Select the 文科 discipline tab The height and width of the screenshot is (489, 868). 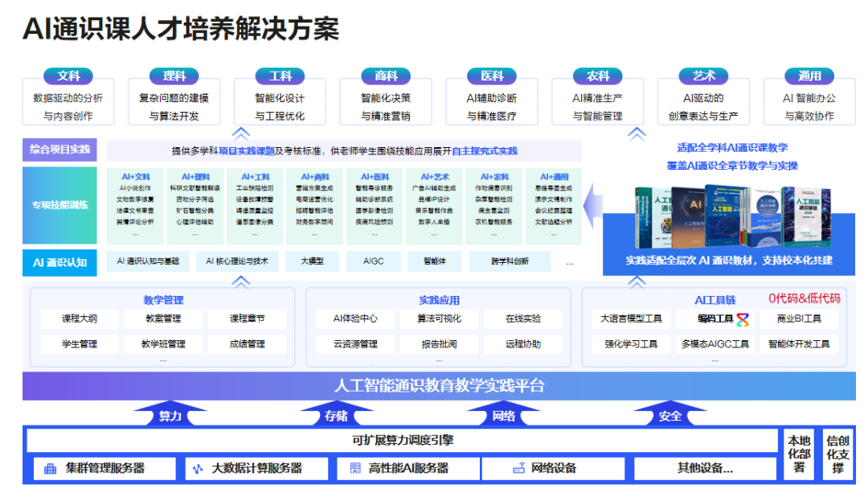[x=68, y=76]
